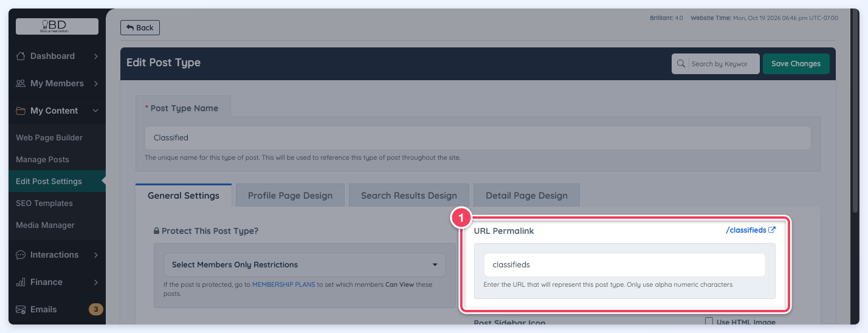
Task: Switch to Search Results Design tab
Action: [409, 196]
